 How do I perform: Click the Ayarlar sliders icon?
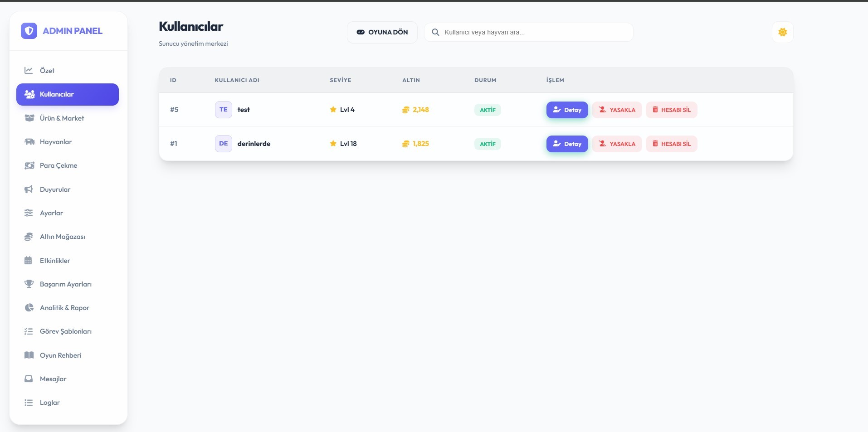pos(29,213)
